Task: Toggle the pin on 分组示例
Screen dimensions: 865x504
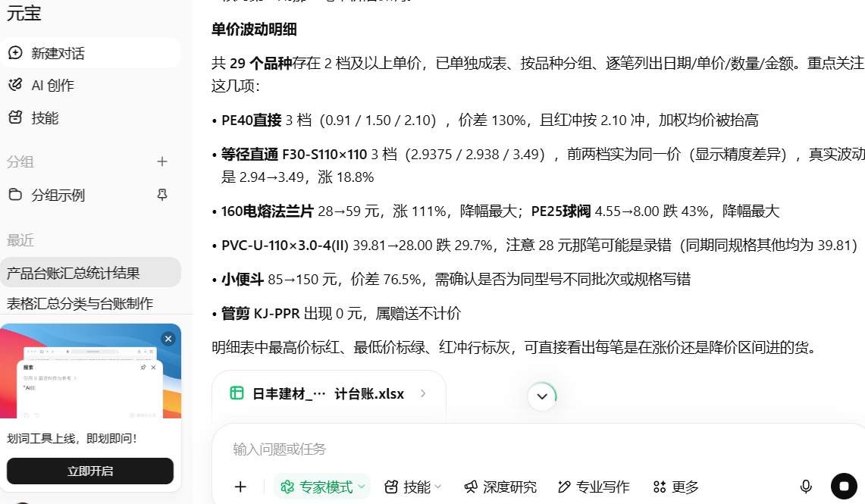Action: [162, 195]
